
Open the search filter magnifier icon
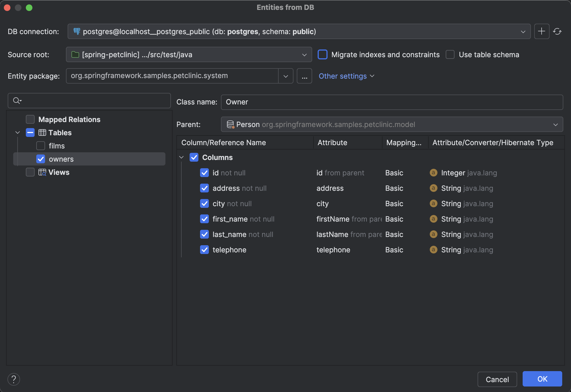point(17,101)
